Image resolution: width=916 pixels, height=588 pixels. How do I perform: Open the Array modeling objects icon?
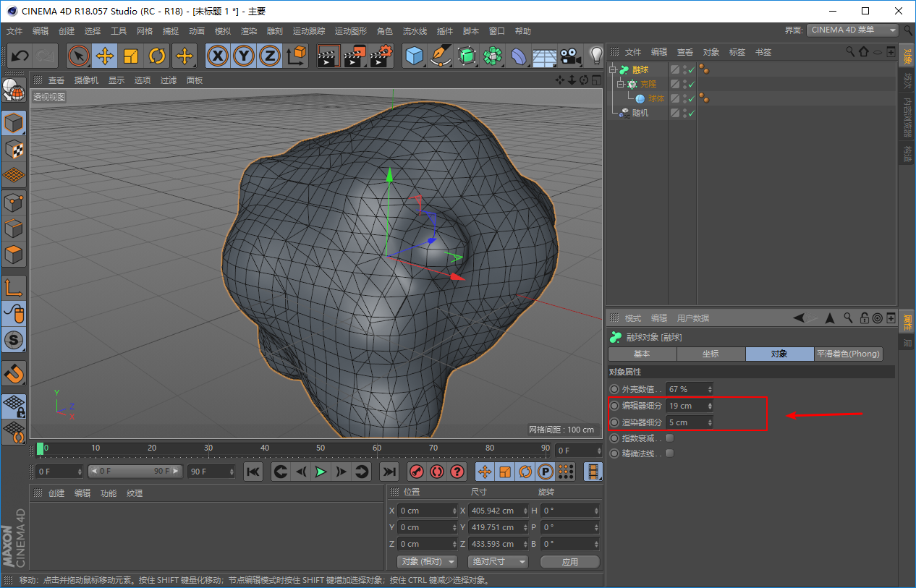coord(493,56)
